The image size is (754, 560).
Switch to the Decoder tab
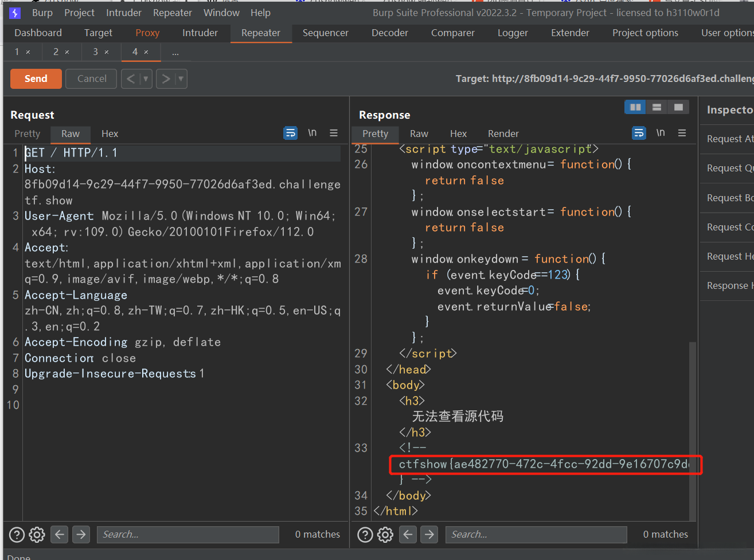[x=390, y=33]
